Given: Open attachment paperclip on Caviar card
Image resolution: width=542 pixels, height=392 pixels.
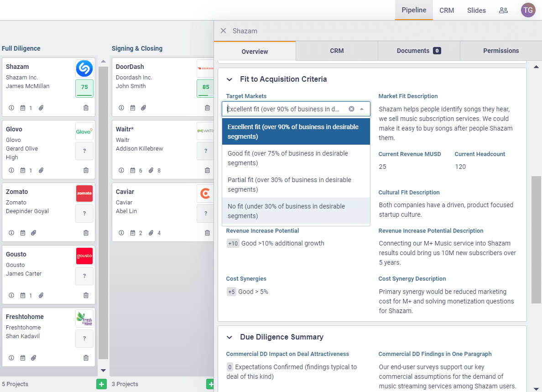Looking at the screenshot, I should coord(151,233).
